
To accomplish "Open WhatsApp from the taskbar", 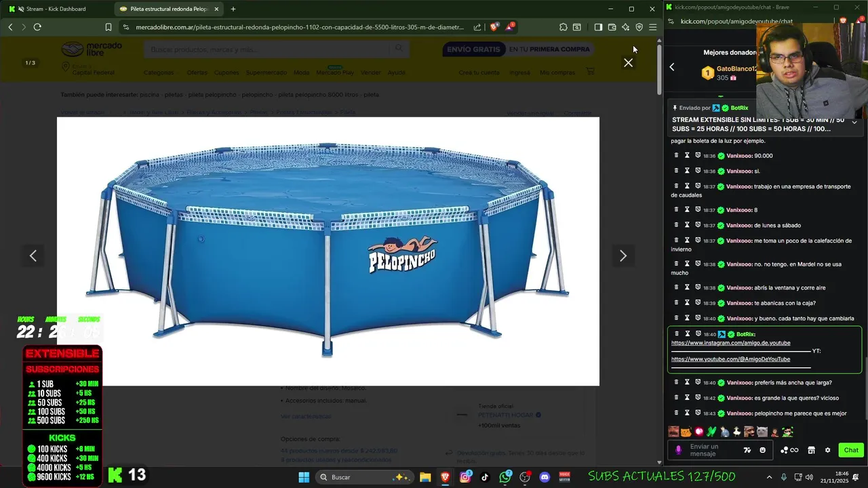I will [x=505, y=477].
